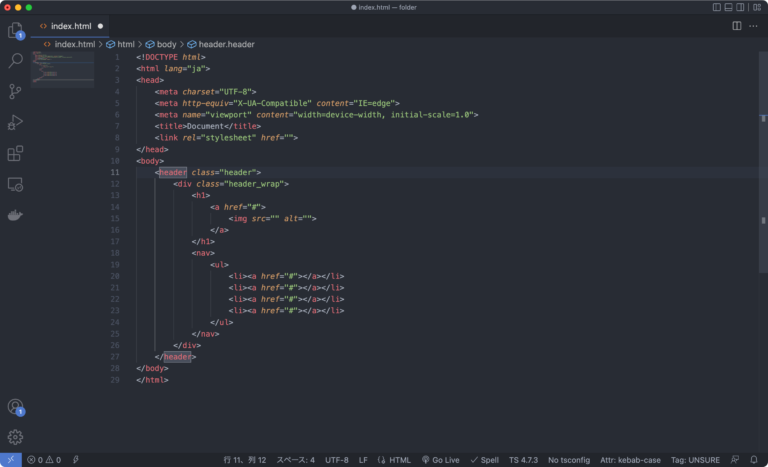This screenshot has width=768, height=467.
Task: Click the last li item on line 23
Action: (287, 311)
